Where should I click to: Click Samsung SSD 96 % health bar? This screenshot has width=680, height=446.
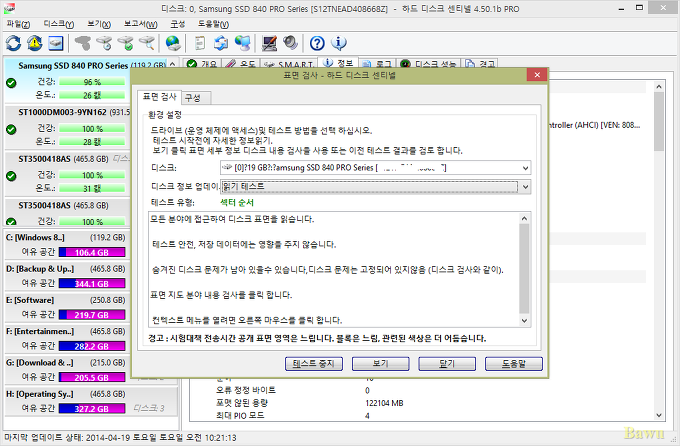click(x=92, y=82)
